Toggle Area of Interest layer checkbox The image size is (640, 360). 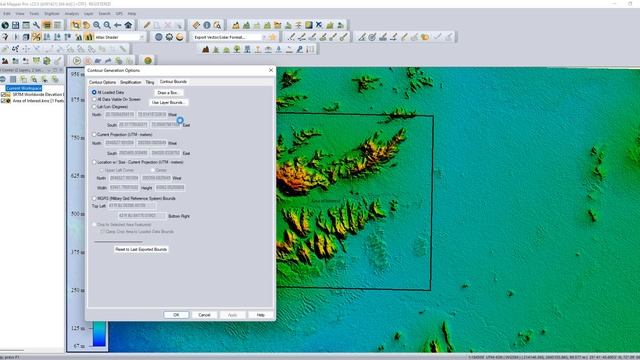(x=3, y=101)
